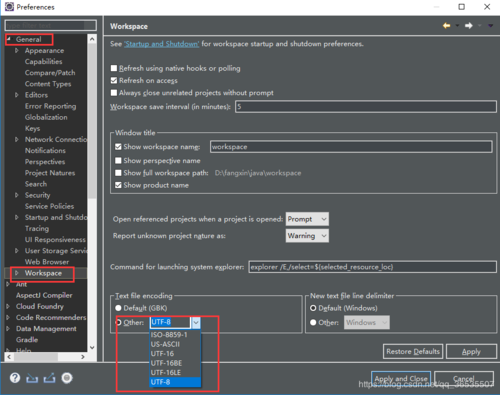Click the import preferences icon

click(32, 378)
